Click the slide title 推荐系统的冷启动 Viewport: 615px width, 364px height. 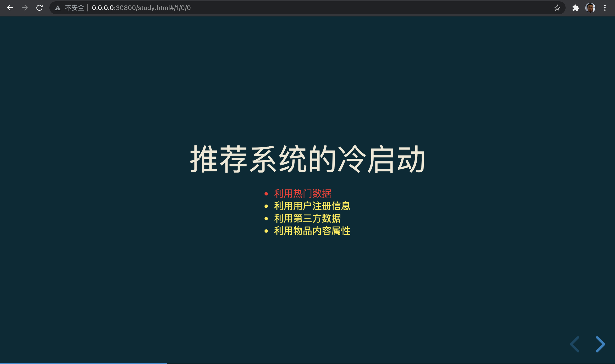point(307,159)
